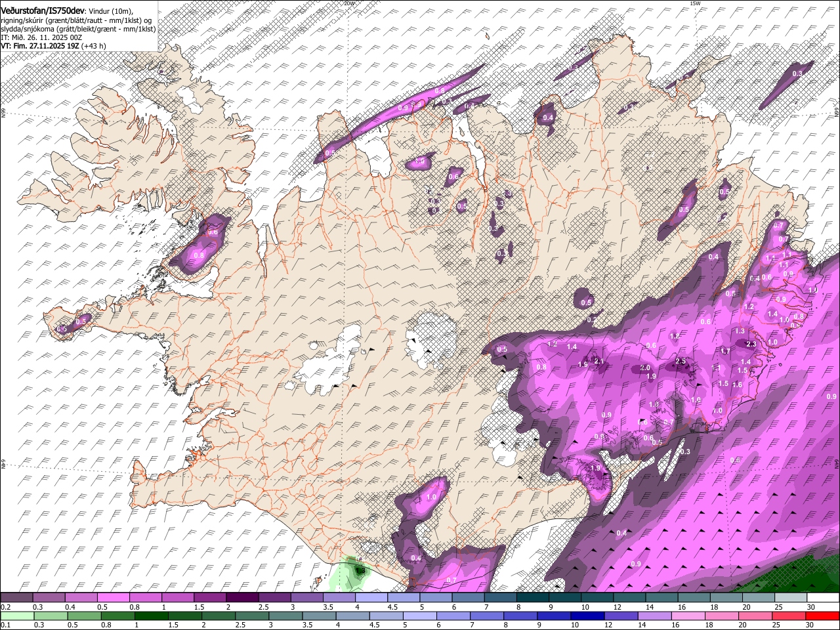Click the 20W longitude label
The height and width of the screenshot is (630, 840).
348,3
